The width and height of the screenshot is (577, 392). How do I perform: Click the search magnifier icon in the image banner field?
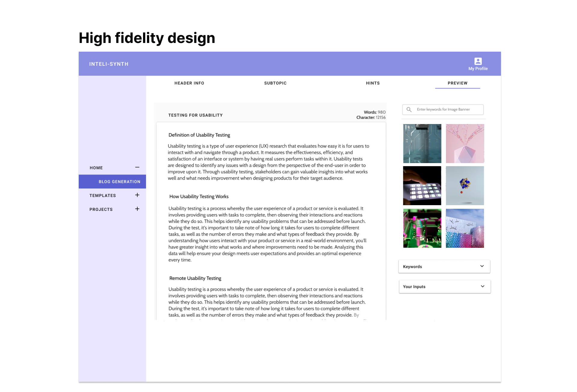tap(409, 109)
